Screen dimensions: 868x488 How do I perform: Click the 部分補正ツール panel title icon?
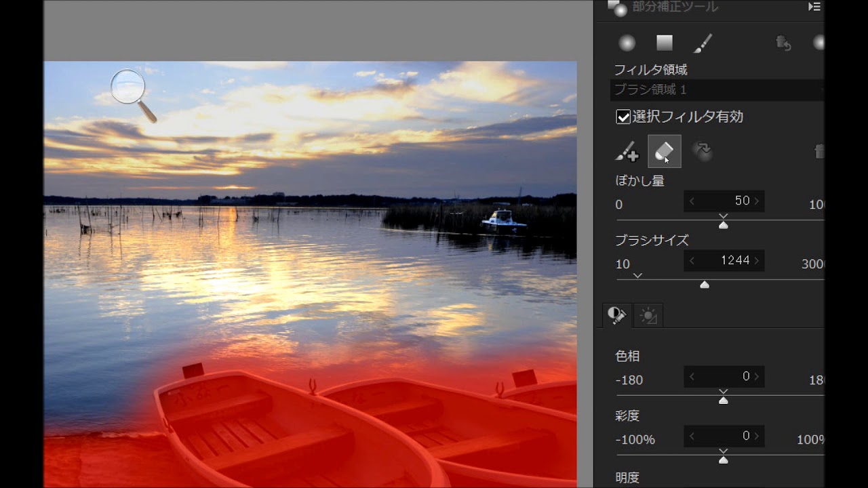point(617,8)
